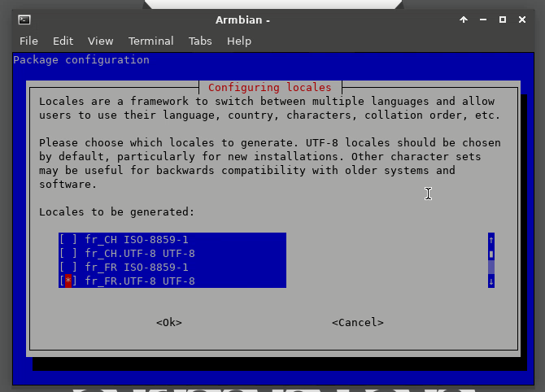
Task: Uncheck the fr_FR.UTF-8 UTF-8 locale
Action: [68, 281]
